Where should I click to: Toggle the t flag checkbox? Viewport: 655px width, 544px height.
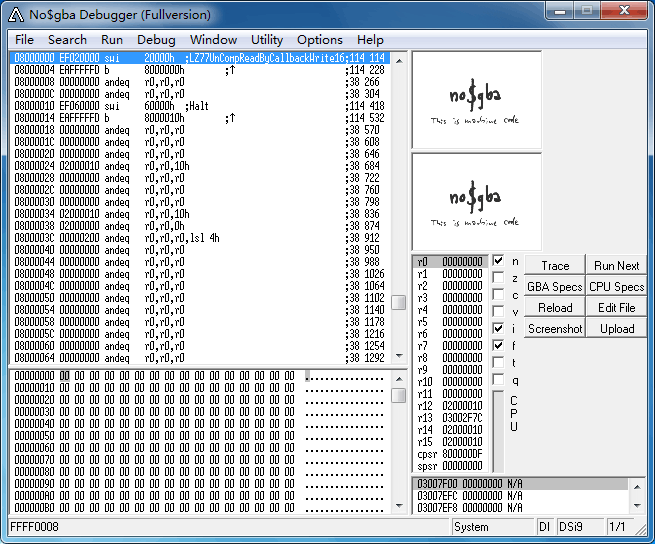tap(498, 362)
